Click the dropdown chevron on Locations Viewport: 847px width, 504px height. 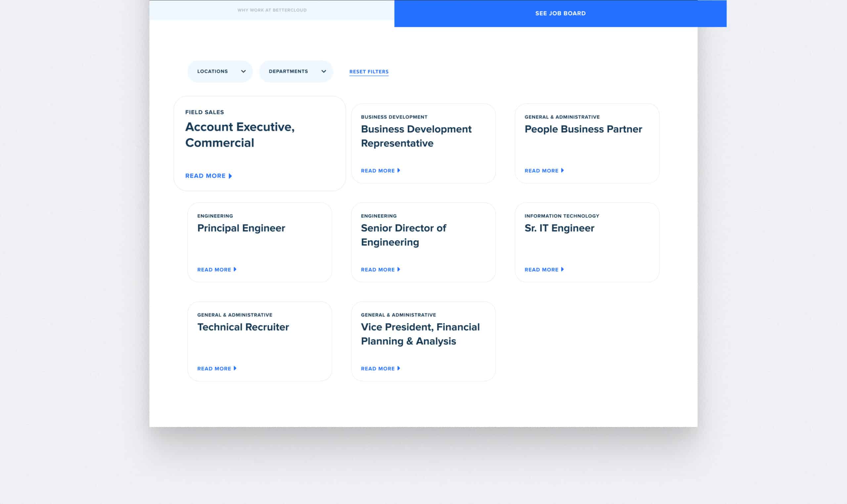(x=243, y=71)
